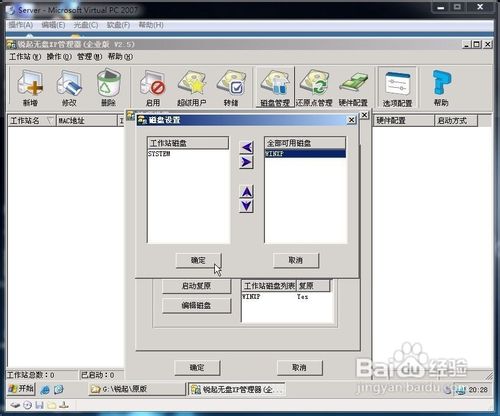Open Virtual PC 帮助(H) menu

point(151,25)
